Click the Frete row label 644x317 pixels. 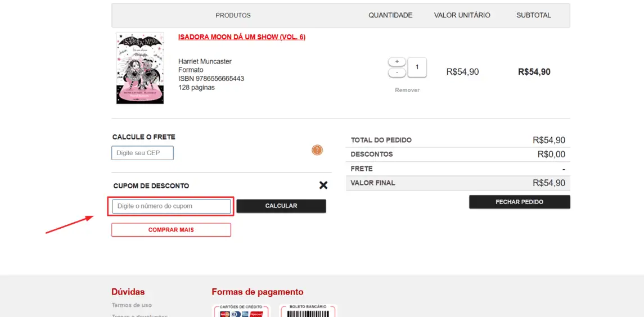(362, 169)
